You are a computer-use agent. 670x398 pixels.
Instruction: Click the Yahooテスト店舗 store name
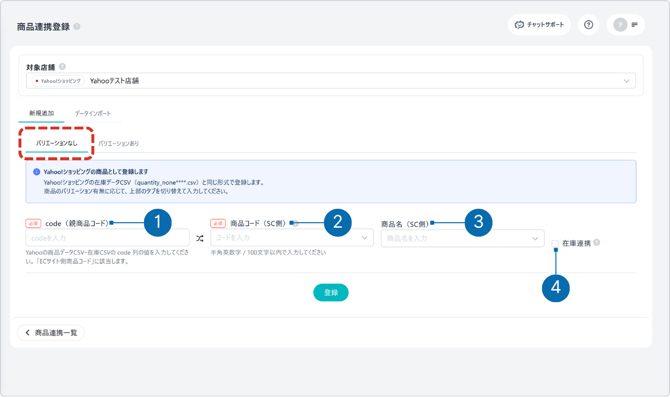(x=114, y=81)
